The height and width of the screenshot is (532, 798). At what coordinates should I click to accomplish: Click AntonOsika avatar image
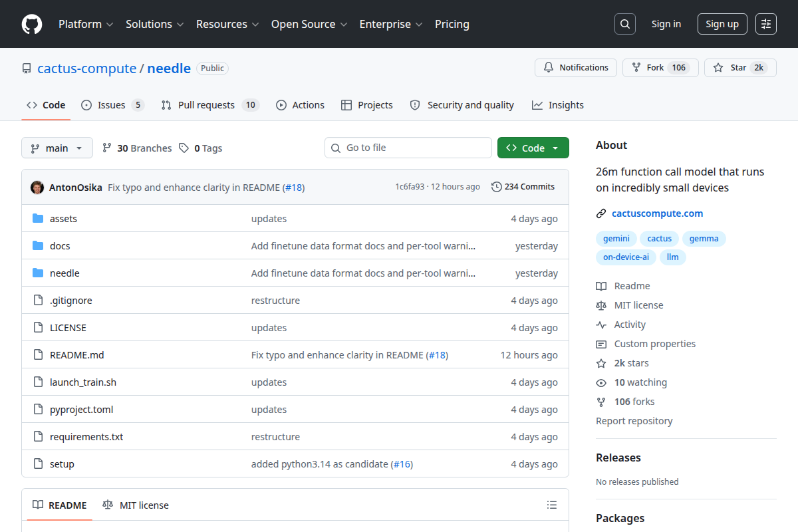pyautogui.click(x=37, y=188)
